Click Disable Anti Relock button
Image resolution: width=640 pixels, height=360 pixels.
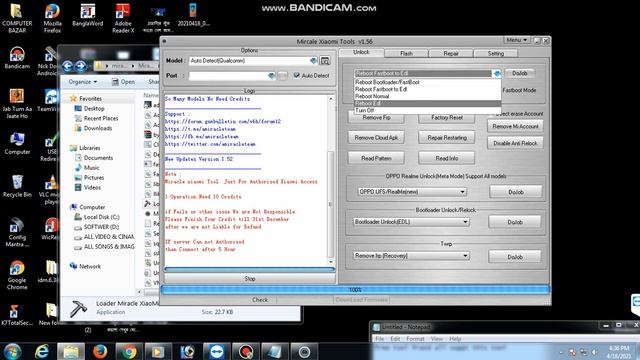(x=516, y=143)
